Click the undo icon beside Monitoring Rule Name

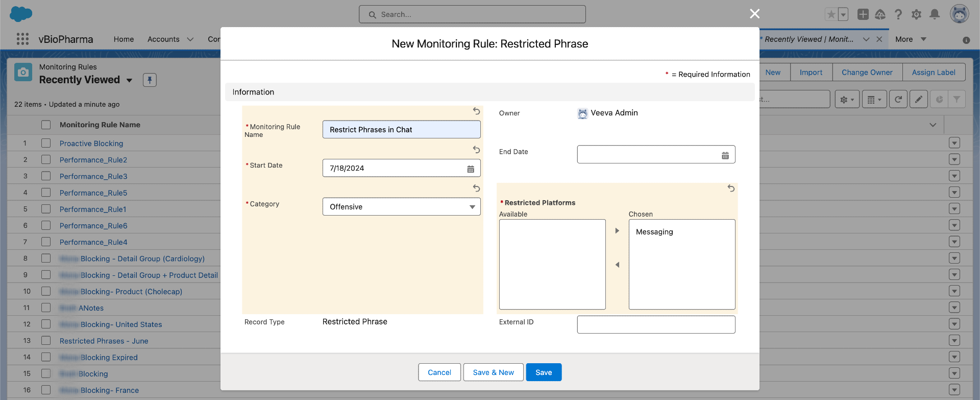[x=476, y=111]
